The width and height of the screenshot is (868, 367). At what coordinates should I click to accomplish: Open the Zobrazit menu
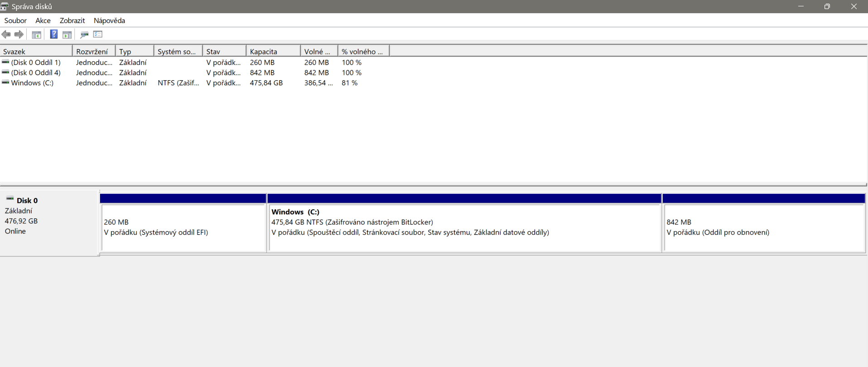click(72, 20)
